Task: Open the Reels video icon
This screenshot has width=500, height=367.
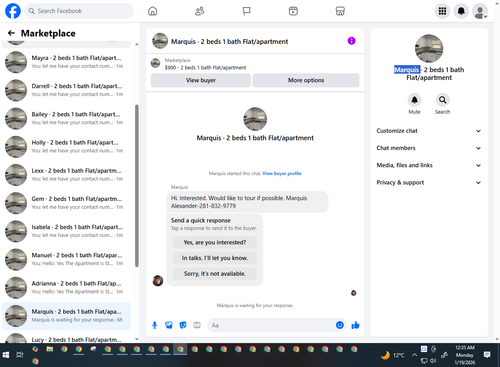Action: click(293, 11)
